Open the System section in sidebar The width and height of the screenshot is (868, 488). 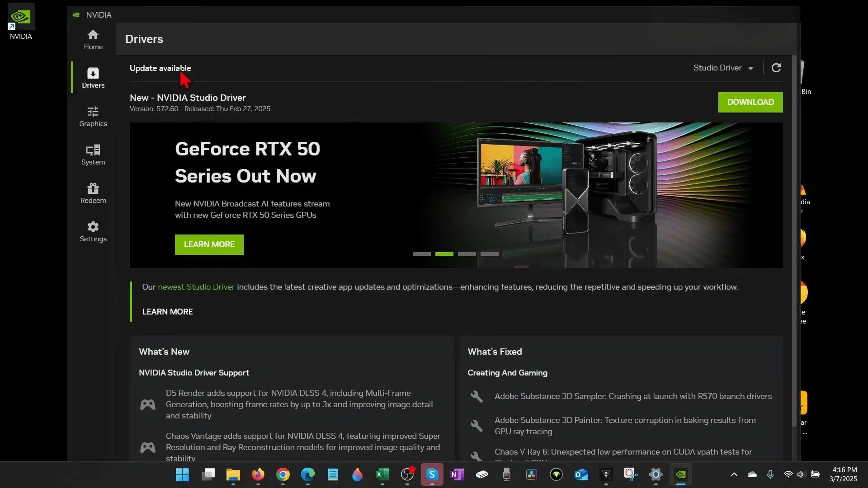[x=93, y=155]
